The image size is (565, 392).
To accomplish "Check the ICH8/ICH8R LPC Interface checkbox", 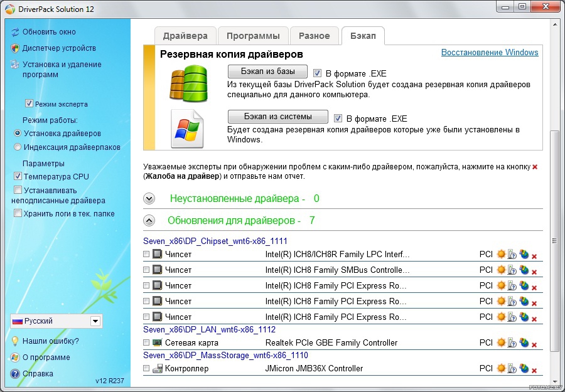I will [146, 254].
